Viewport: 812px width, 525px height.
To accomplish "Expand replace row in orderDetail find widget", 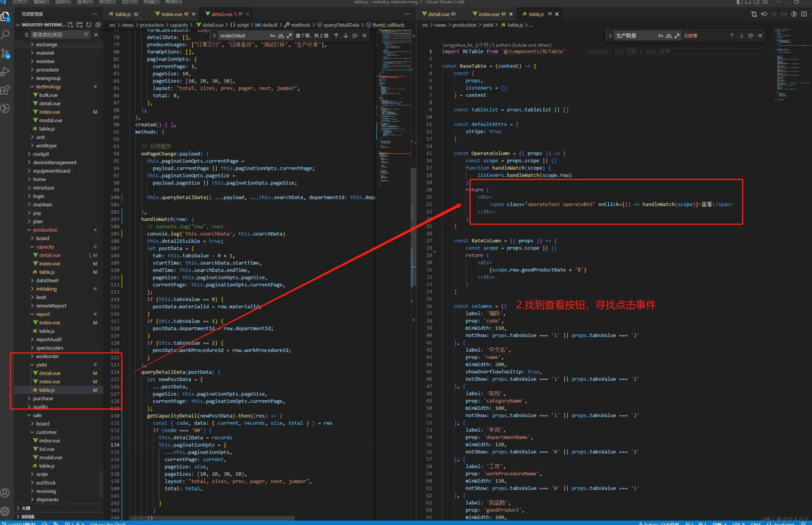I will 214,36.
